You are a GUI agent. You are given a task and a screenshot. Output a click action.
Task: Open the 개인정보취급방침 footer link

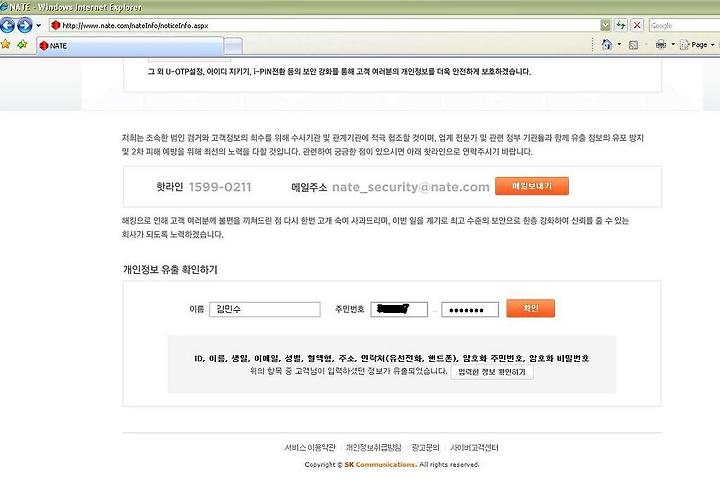pyautogui.click(x=373, y=447)
